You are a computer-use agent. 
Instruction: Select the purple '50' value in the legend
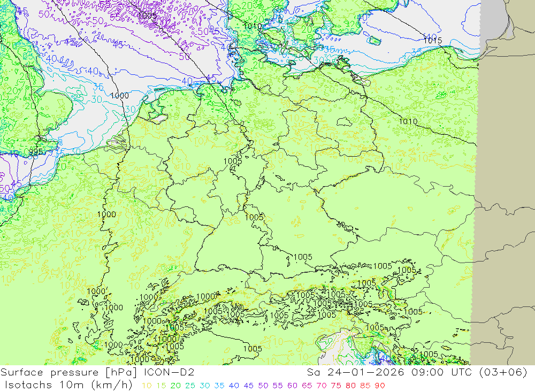263,386
